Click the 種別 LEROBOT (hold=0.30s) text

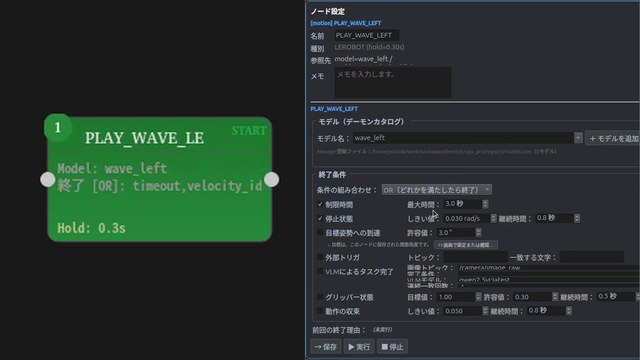tap(369, 47)
